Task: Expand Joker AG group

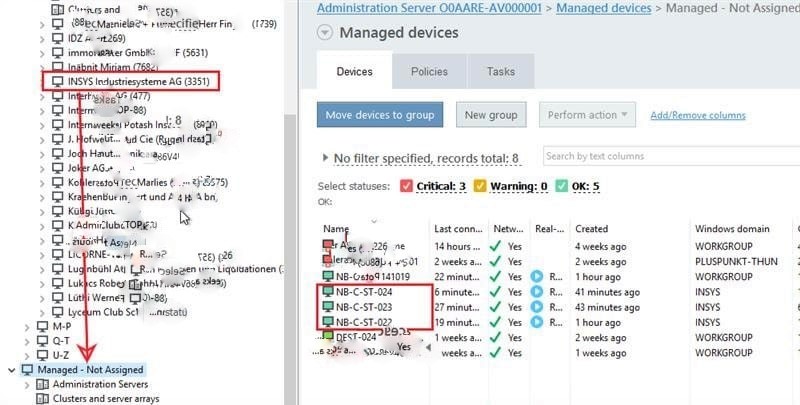Action: tap(42, 168)
